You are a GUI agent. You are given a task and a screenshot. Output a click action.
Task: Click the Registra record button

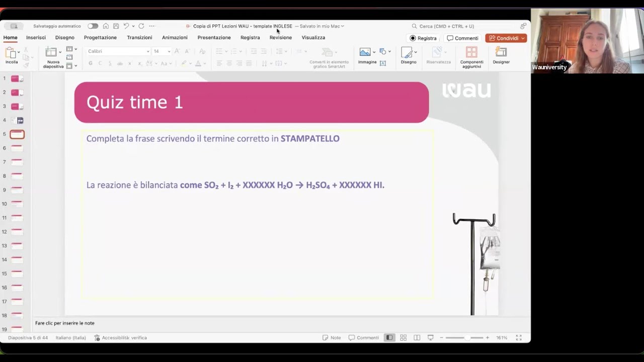(x=423, y=38)
